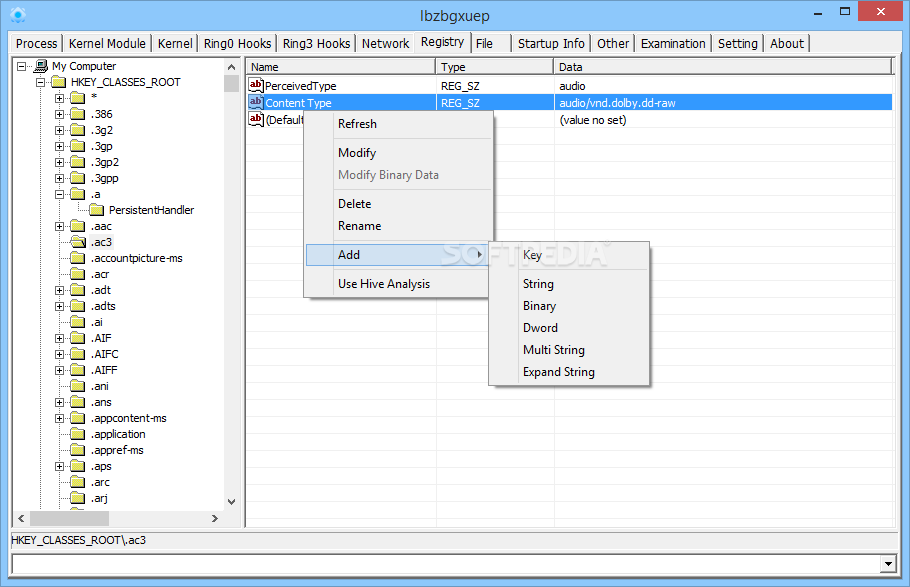Click the .appref-ms folder icon
This screenshot has width=910, height=587.
[78, 450]
